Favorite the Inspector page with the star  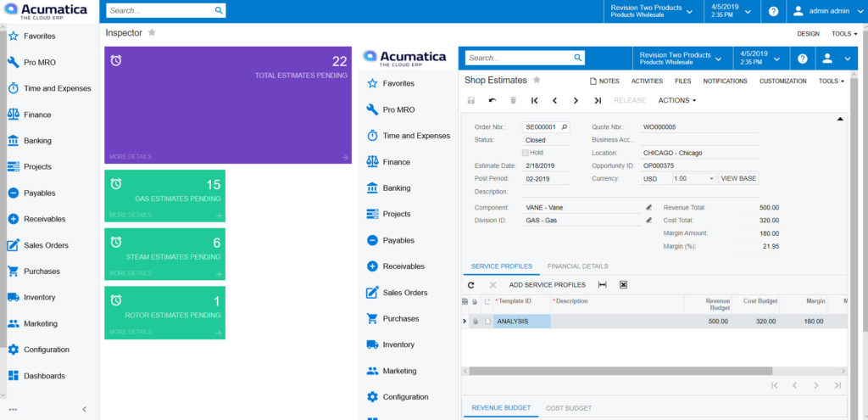coord(152,33)
